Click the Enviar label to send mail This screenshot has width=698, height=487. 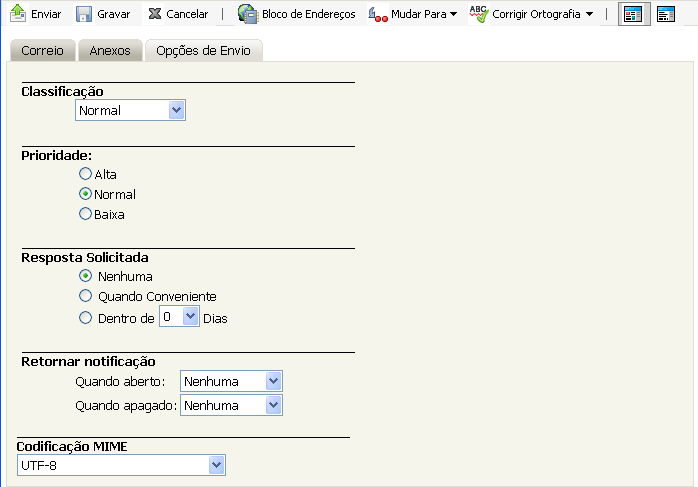pyautogui.click(x=46, y=14)
